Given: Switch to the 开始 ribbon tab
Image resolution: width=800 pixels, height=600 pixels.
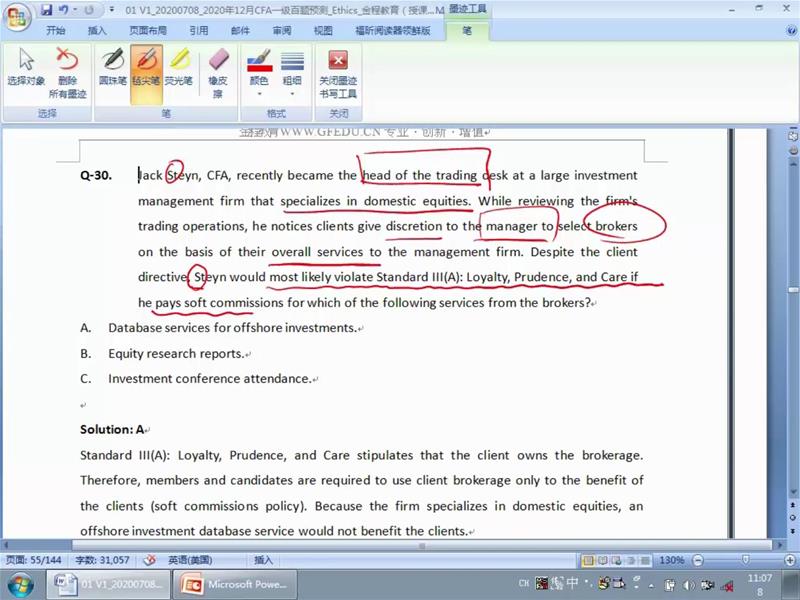Looking at the screenshot, I should click(x=56, y=31).
